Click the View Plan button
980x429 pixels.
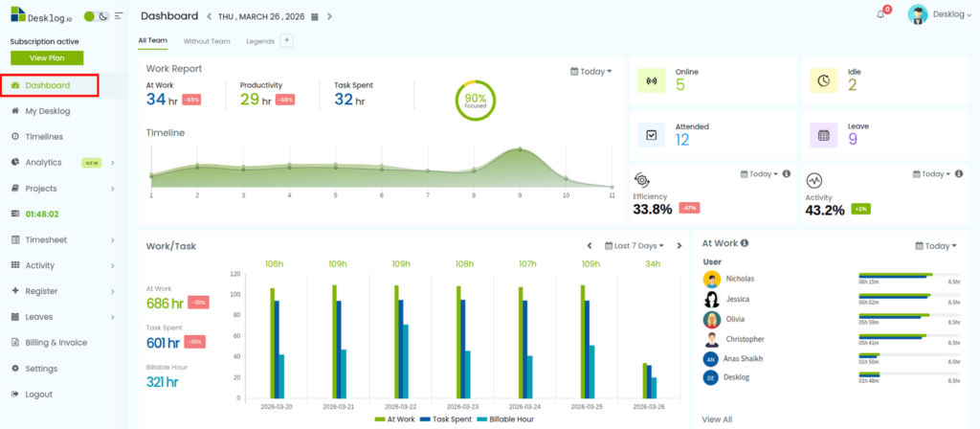(49, 57)
